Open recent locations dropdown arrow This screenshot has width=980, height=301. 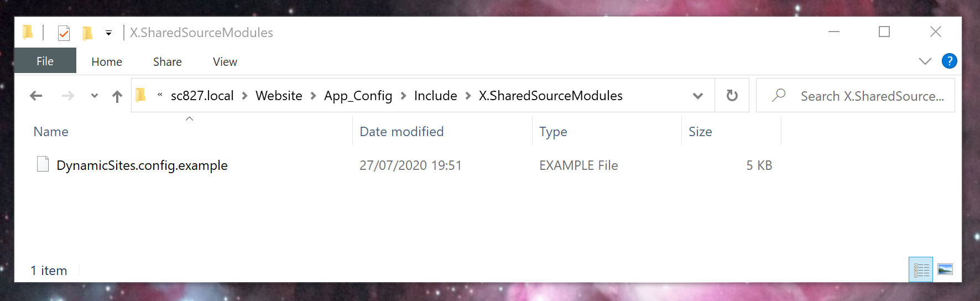[95, 96]
